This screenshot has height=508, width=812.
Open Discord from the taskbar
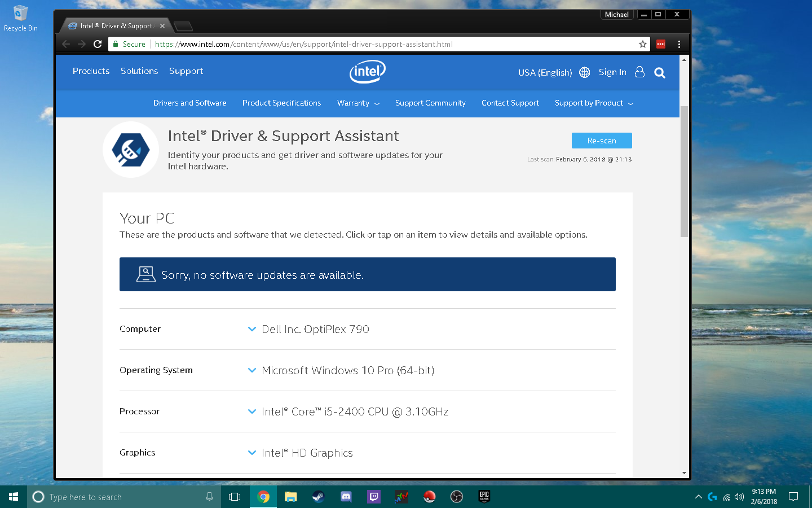[346, 497]
